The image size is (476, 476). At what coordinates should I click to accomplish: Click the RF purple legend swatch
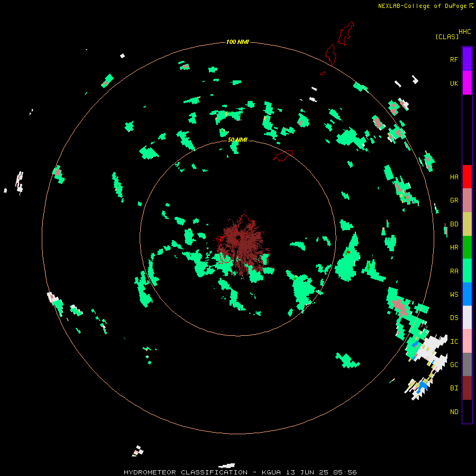coord(467,59)
